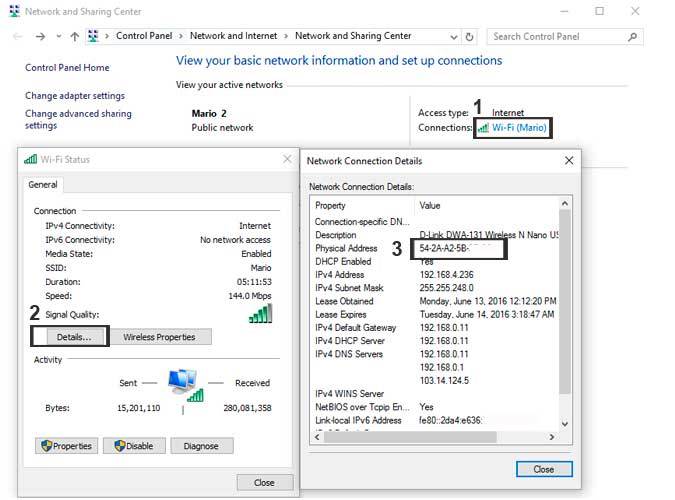Select DNS server 103.14.124.5
The width and height of the screenshot is (675, 500).
(x=444, y=380)
